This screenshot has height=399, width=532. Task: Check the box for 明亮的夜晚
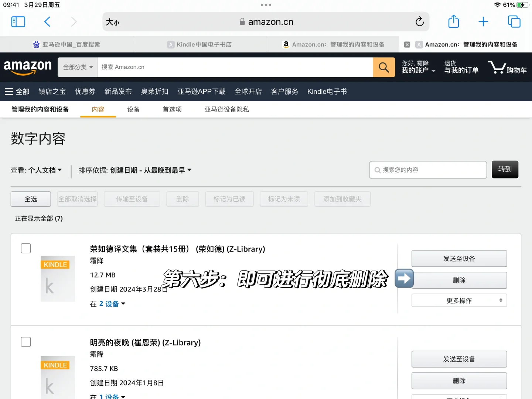[26, 342]
